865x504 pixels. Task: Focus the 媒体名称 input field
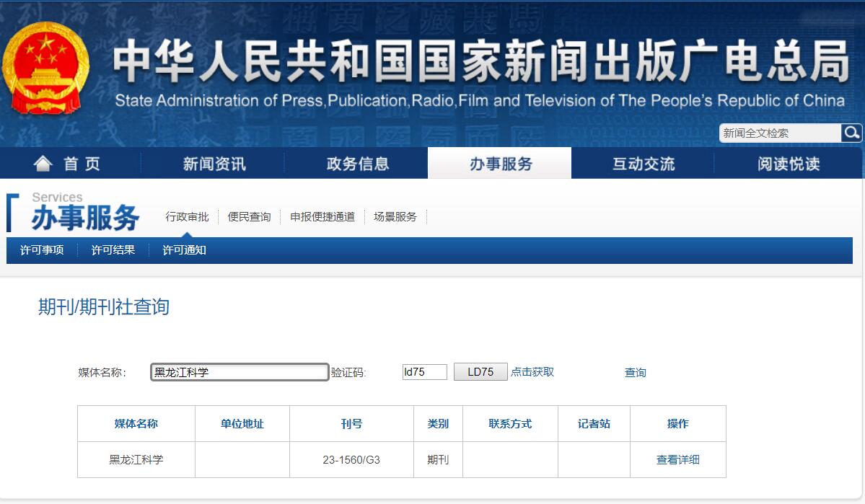240,372
